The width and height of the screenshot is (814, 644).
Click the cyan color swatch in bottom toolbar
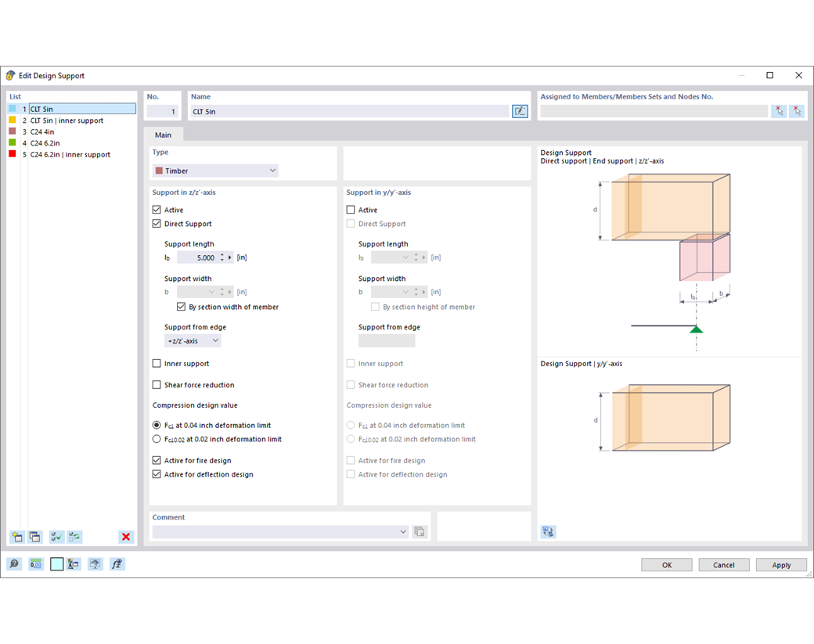click(x=56, y=563)
